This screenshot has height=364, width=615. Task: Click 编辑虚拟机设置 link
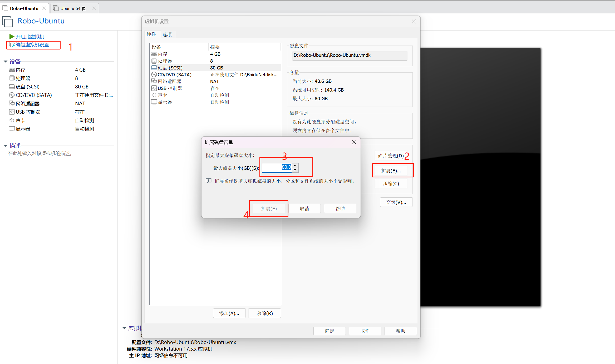(32, 45)
